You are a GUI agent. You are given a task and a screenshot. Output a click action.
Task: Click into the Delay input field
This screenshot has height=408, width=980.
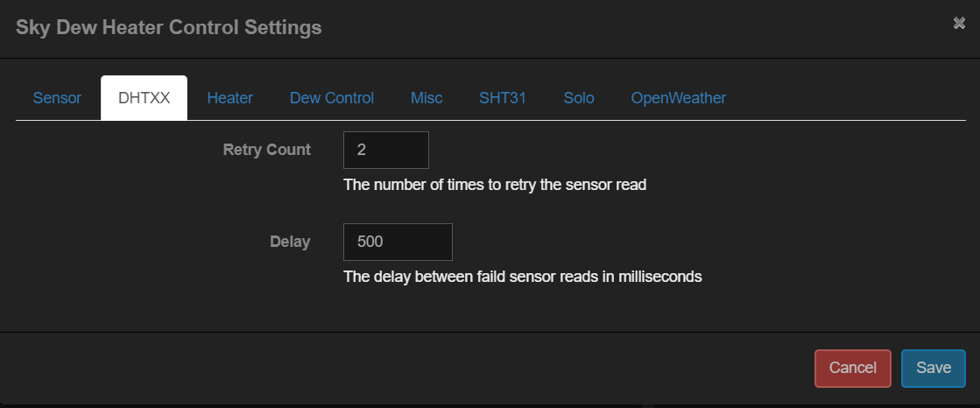[x=398, y=242]
